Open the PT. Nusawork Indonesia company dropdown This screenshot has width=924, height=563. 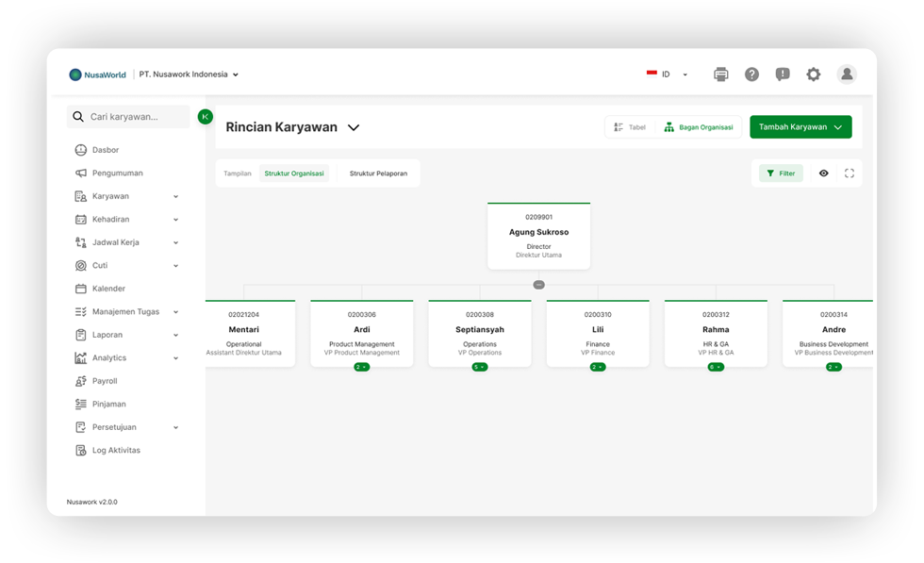(x=189, y=75)
